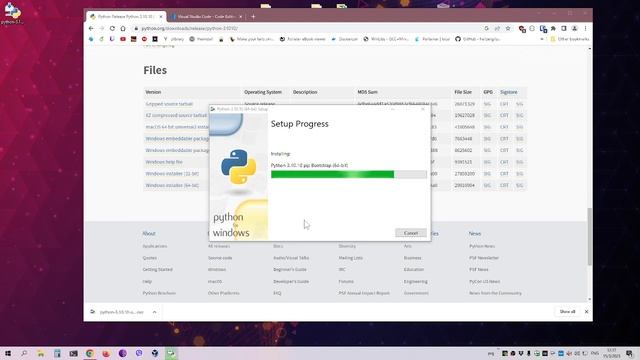Open the YouTube bookmark icon

123,39
